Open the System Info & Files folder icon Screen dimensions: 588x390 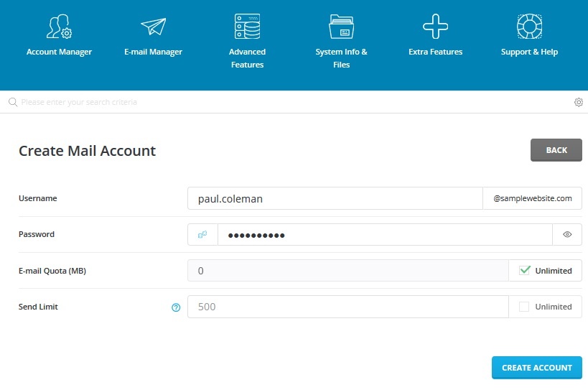pyautogui.click(x=341, y=27)
